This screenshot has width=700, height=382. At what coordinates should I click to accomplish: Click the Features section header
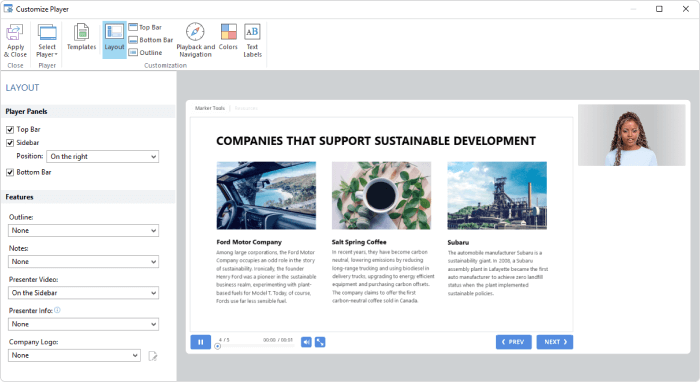[88, 197]
